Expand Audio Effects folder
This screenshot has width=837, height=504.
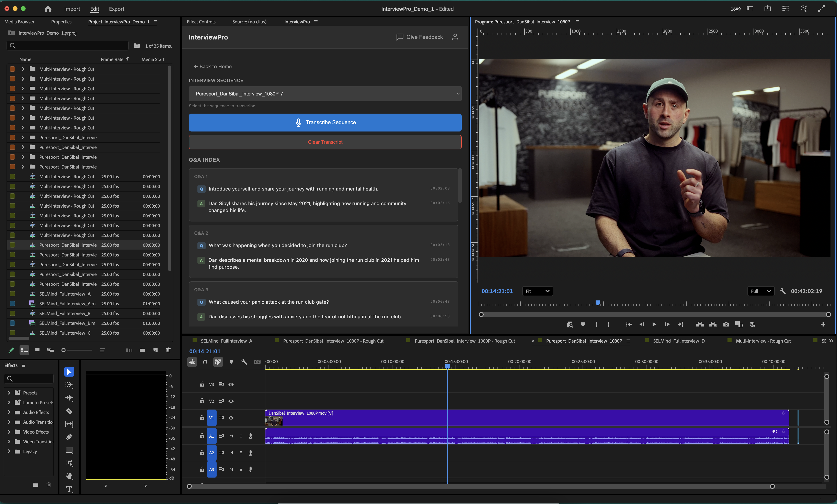coord(9,412)
